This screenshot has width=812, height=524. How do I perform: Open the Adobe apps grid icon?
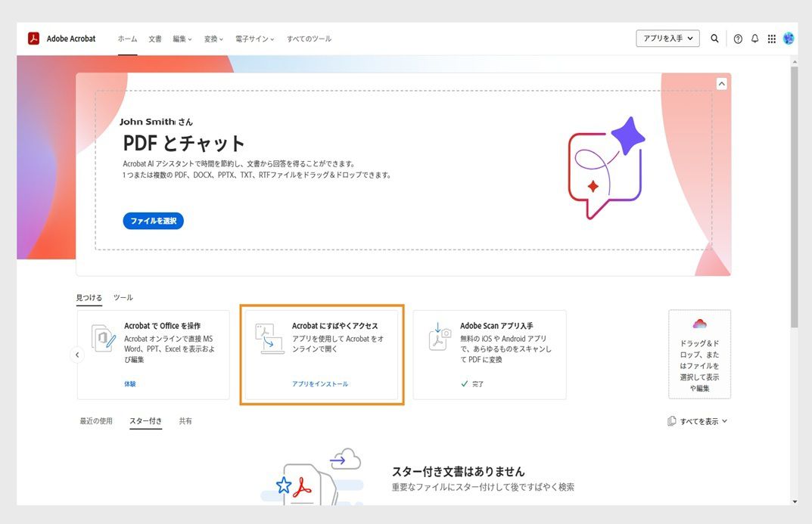tap(771, 38)
